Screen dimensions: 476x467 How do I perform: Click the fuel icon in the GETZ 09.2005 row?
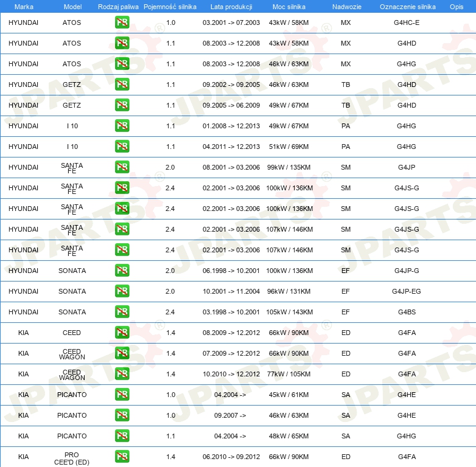(122, 105)
